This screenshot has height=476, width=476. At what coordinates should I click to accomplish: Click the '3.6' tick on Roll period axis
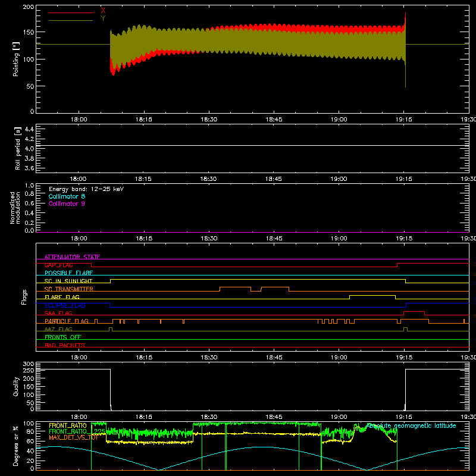29,168
